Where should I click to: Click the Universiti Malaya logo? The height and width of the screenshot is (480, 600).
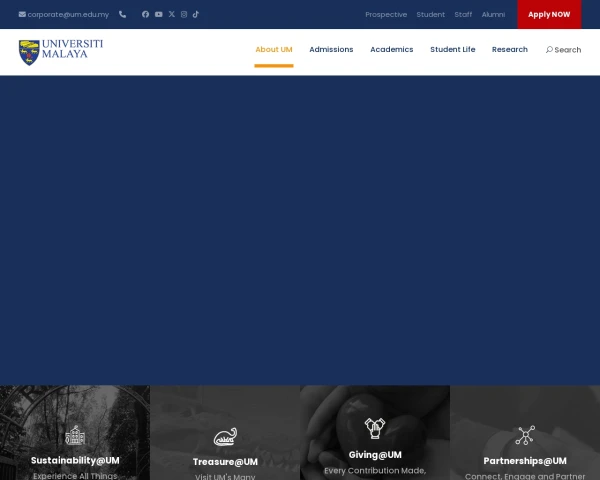tap(61, 52)
